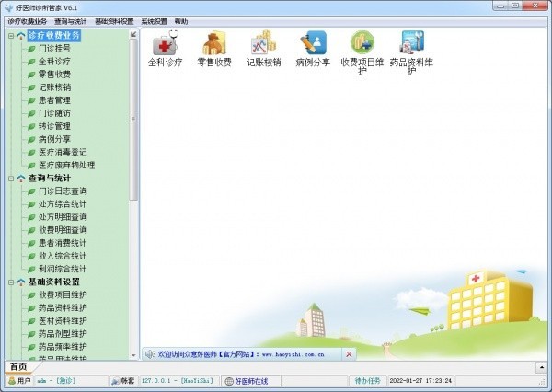
Task: Click the leaf icon beside 处方明细查询
Action: 31,218
